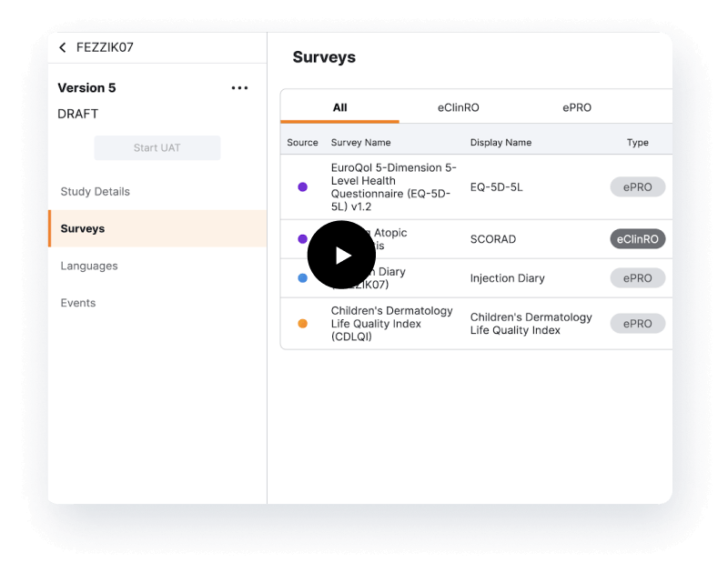The height and width of the screenshot is (573, 728).
Task: Switch to the ePRO tab
Action: click(577, 108)
